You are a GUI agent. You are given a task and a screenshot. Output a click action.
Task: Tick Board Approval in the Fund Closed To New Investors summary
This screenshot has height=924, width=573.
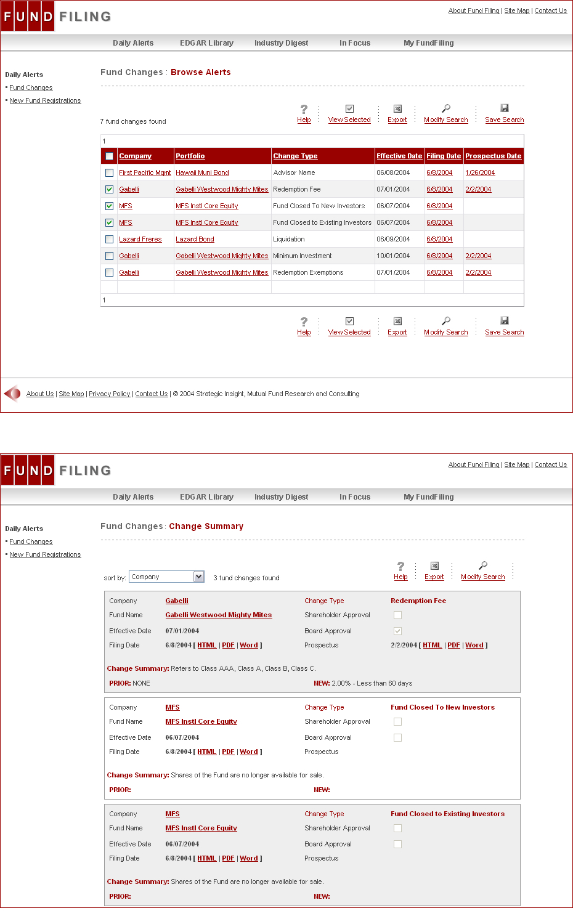click(x=397, y=737)
